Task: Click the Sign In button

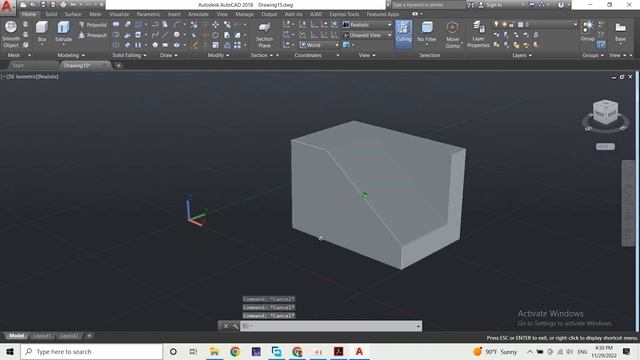Action: click(x=490, y=5)
